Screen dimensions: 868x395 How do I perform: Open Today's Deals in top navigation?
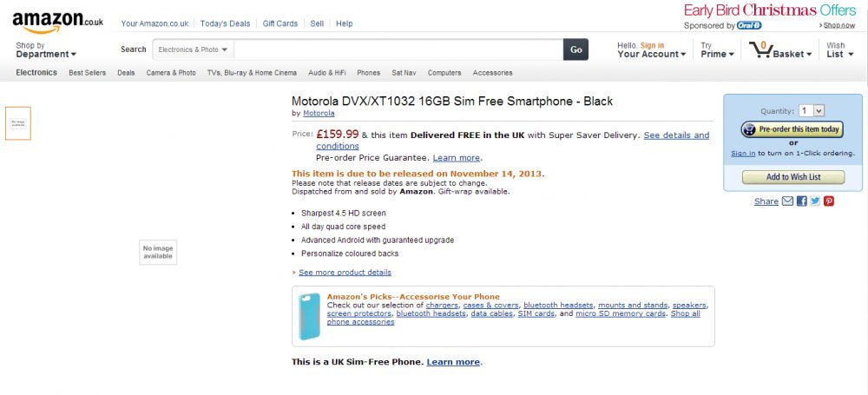(225, 23)
